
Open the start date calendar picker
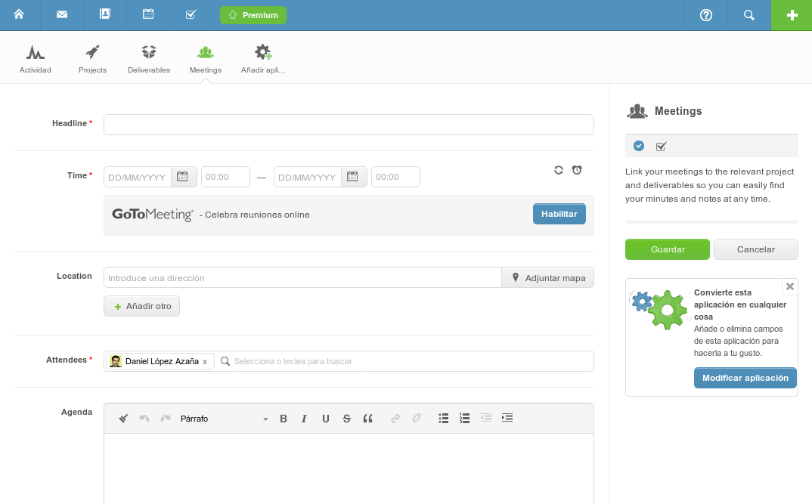tap(183, 177)
